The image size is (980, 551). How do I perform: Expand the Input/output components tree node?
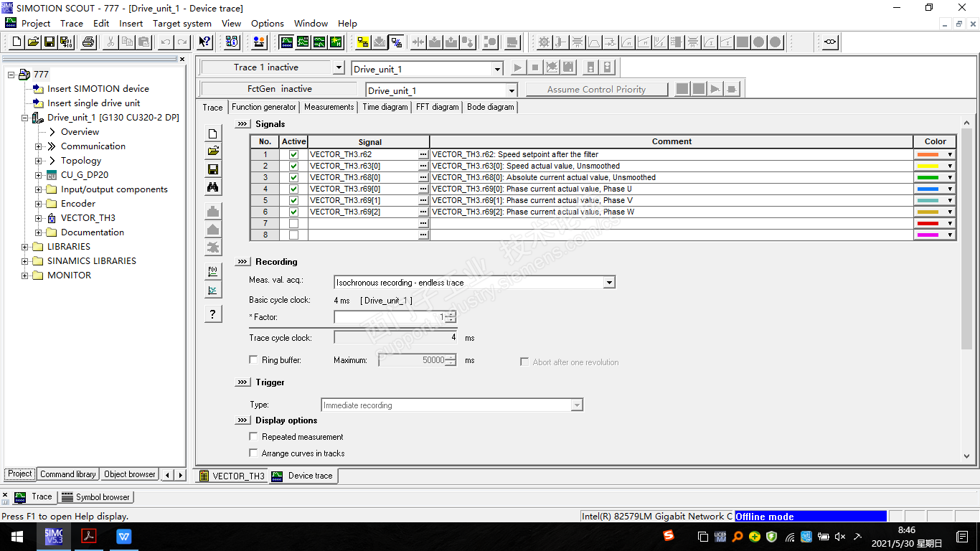click(39, 189)
